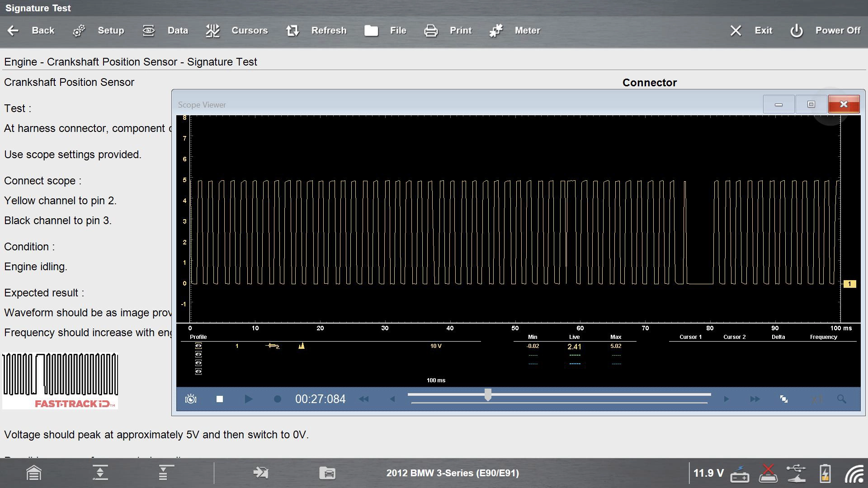
Task: Click the FastTrack ID waveform thumbnail
Action: click(60, 380)
